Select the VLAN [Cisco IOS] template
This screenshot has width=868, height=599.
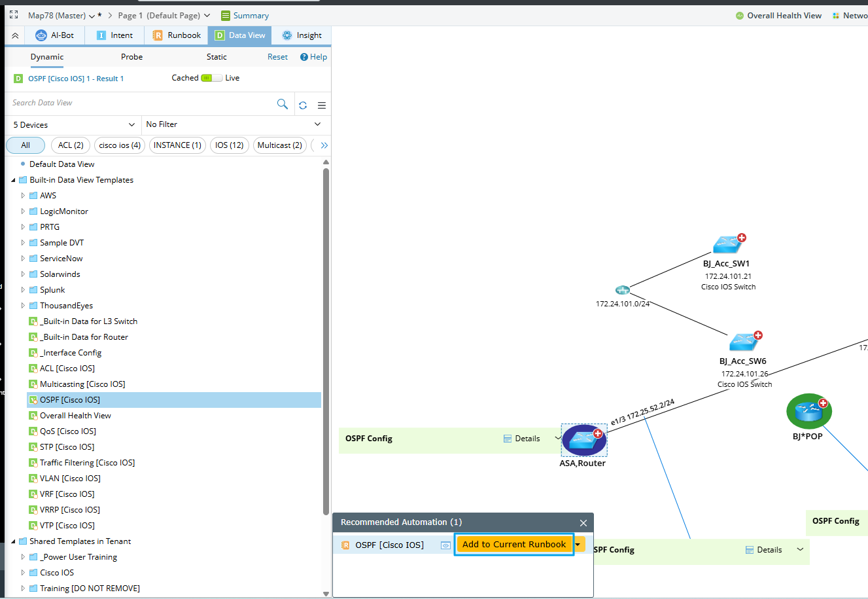[70, 479]
